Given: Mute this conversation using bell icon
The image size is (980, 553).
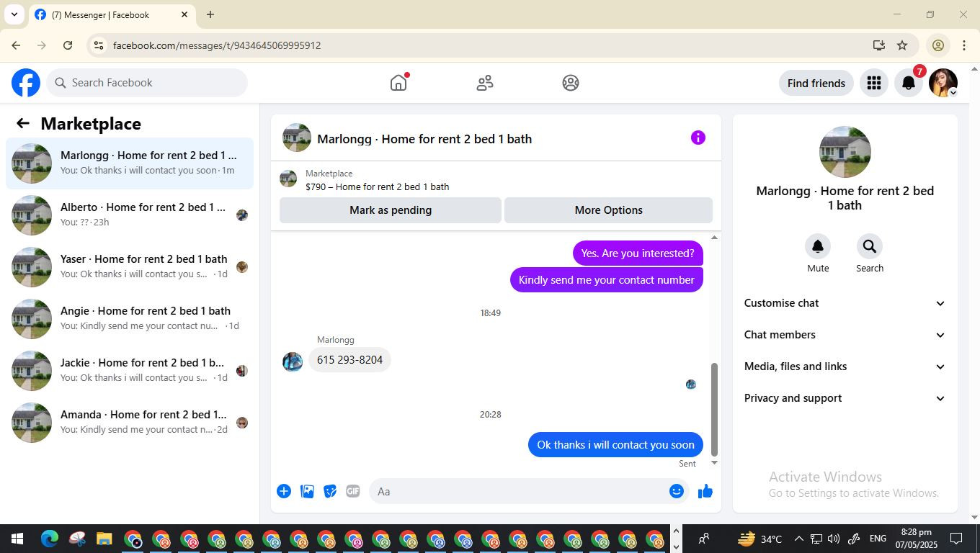Looking at the screenshot, I should point(818,246).
